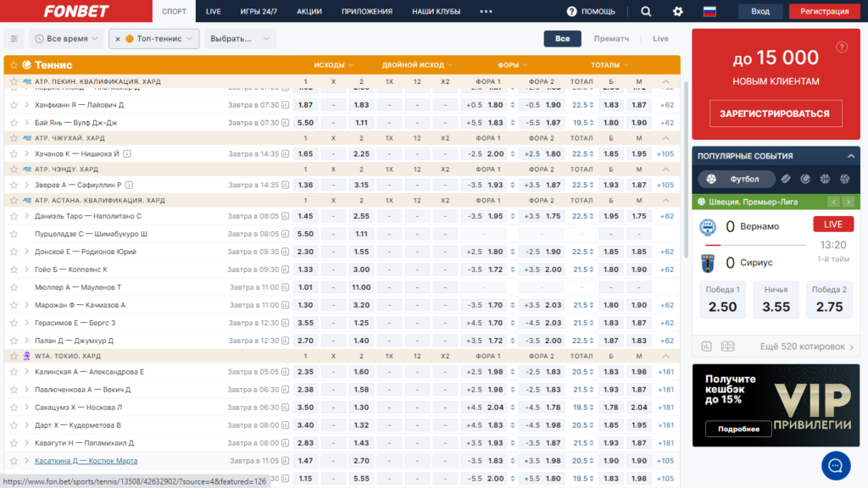Screen dimensions: 868x488
Task: Open the search magnifier icon
Action: [x=645, y=11]
